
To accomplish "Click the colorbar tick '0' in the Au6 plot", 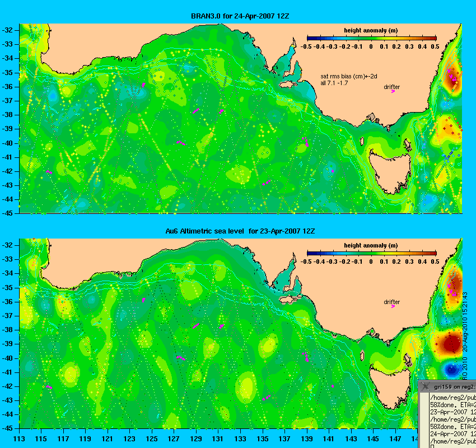I will (x=371, y=262).
